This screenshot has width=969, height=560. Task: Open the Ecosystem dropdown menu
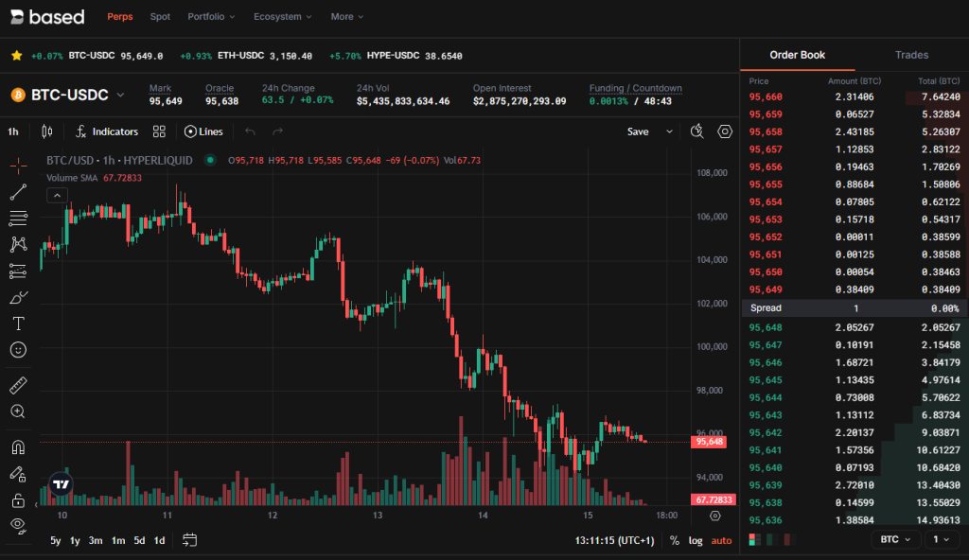284,17
